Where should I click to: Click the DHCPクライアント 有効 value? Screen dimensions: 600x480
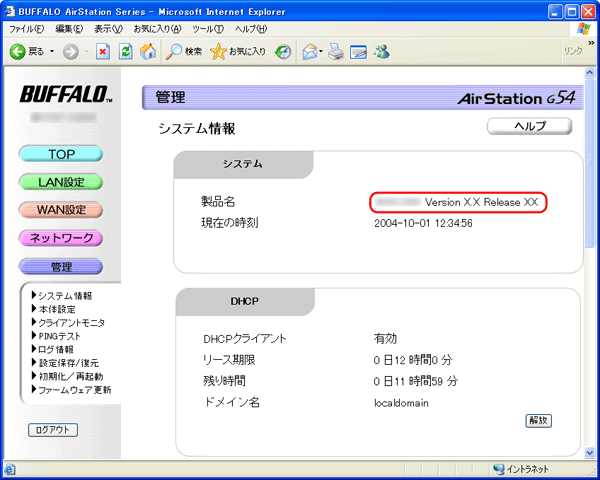tap(385, 339)
